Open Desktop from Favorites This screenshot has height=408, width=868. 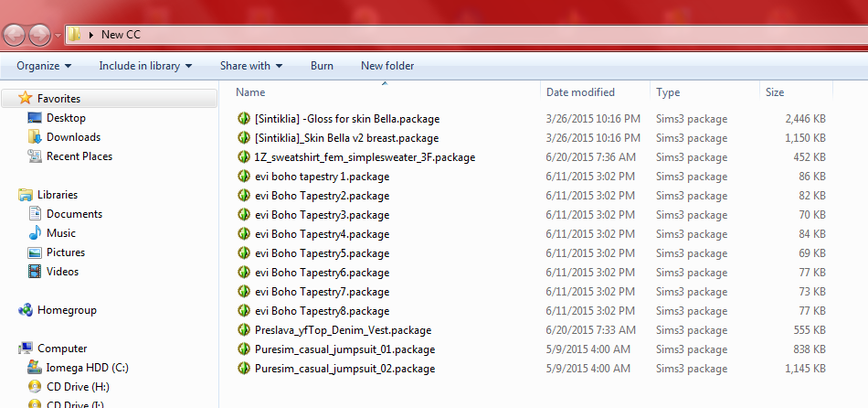pos(66,118)
